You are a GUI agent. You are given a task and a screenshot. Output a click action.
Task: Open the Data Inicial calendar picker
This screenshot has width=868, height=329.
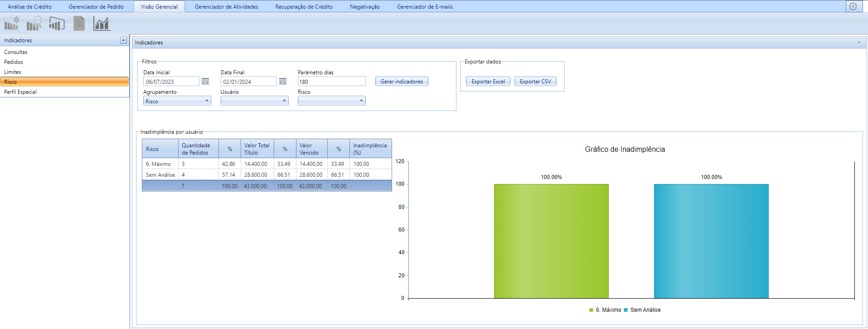[205, 81]
